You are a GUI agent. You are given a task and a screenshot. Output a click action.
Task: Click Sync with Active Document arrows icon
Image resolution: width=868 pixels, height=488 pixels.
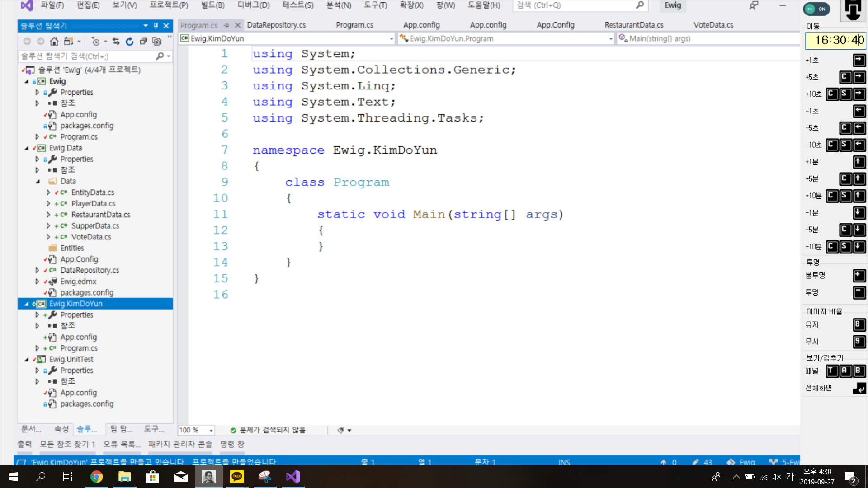click(116, 42)
